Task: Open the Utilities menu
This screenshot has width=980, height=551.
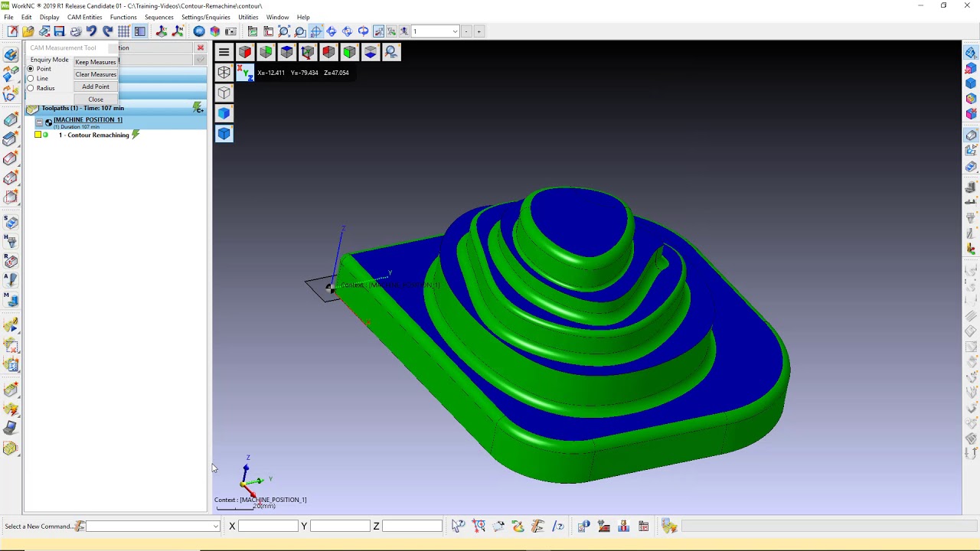Action: [x=248, y=17]
